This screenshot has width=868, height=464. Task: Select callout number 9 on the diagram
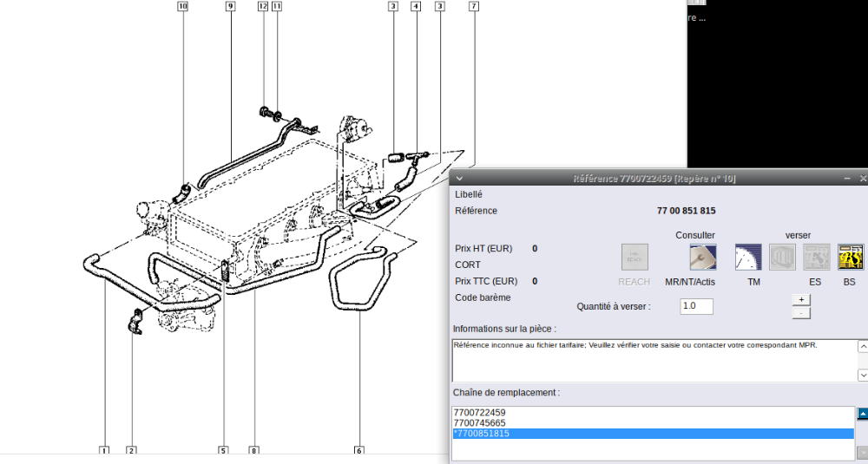[230, 6]
